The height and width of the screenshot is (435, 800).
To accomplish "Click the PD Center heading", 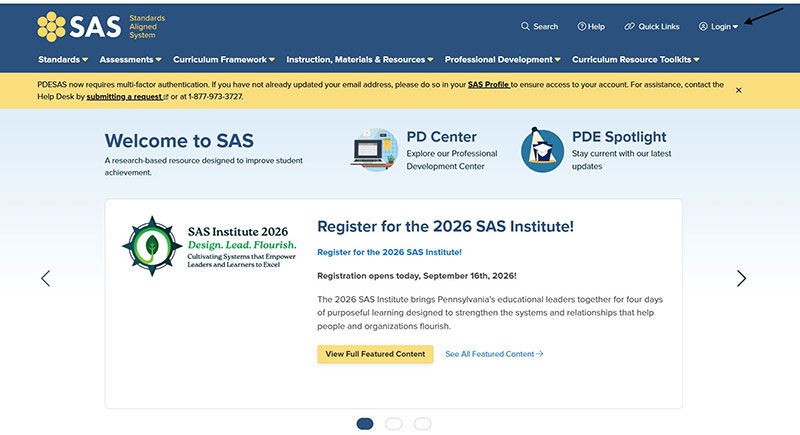I will [441, 137].
